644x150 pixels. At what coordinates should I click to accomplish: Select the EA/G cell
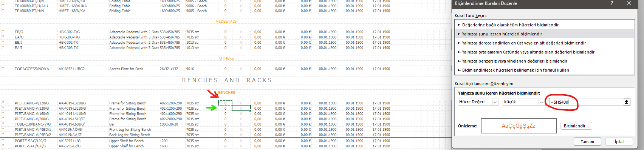click(x=19, y=37)
